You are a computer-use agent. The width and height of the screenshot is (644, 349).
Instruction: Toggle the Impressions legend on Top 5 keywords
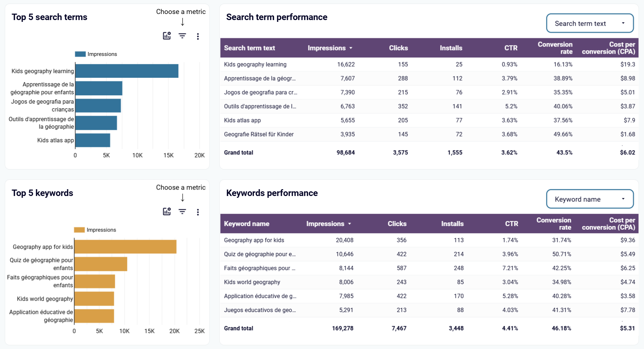[x=95, y=230]
